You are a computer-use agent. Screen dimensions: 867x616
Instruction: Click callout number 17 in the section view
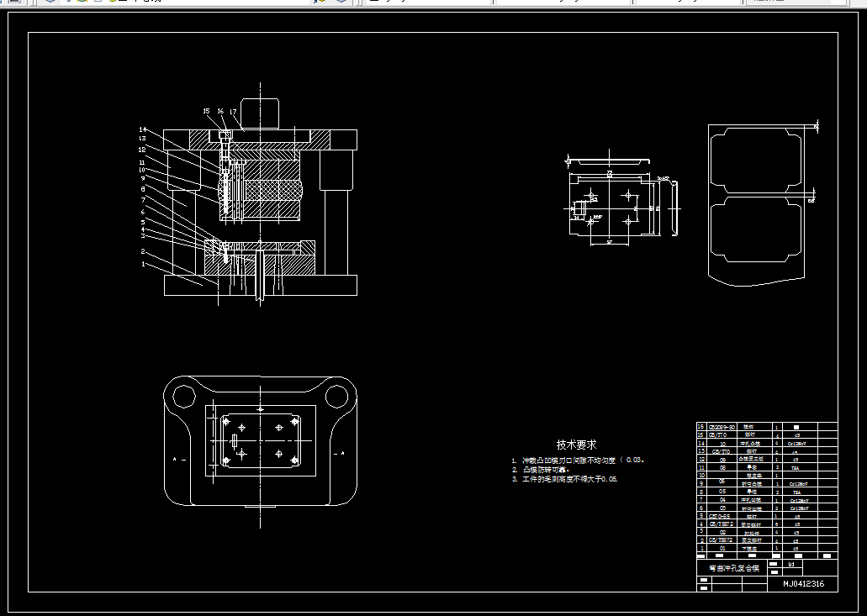[x=233, y=112]
